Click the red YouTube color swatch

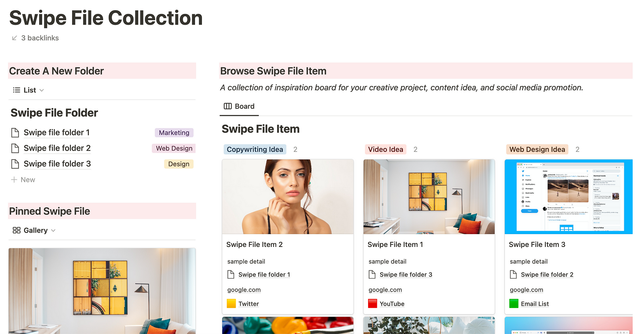point(372,304)
